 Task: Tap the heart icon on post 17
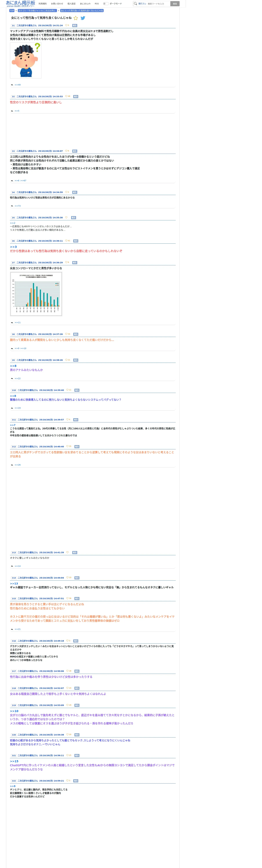point(67,671)
